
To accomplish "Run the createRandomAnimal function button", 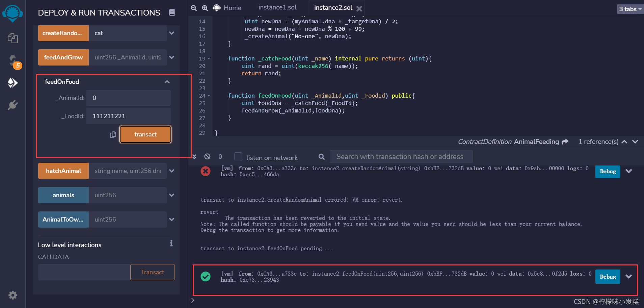I will (x=63, y=33).
